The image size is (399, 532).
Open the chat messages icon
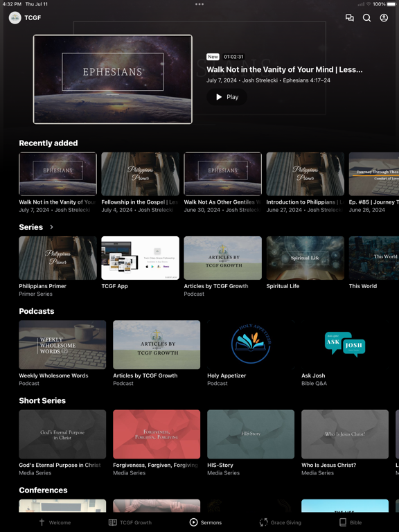coord(349,17)
